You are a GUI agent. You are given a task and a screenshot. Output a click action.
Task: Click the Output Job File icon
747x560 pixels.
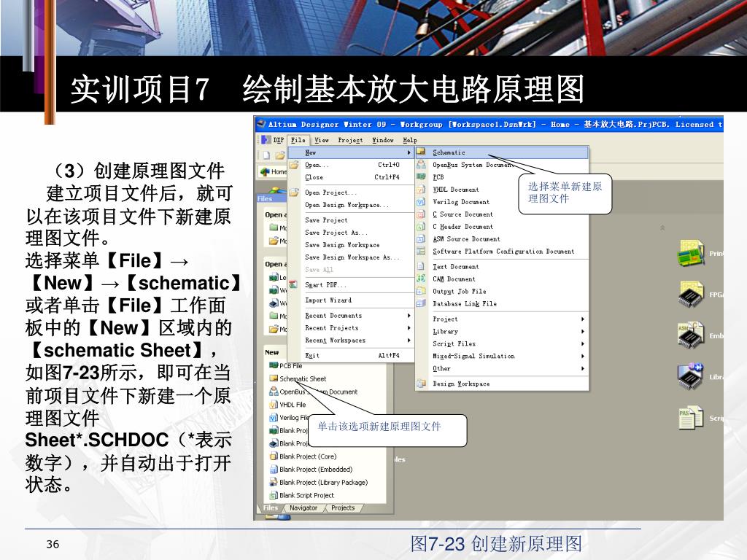tap(421, 291)
